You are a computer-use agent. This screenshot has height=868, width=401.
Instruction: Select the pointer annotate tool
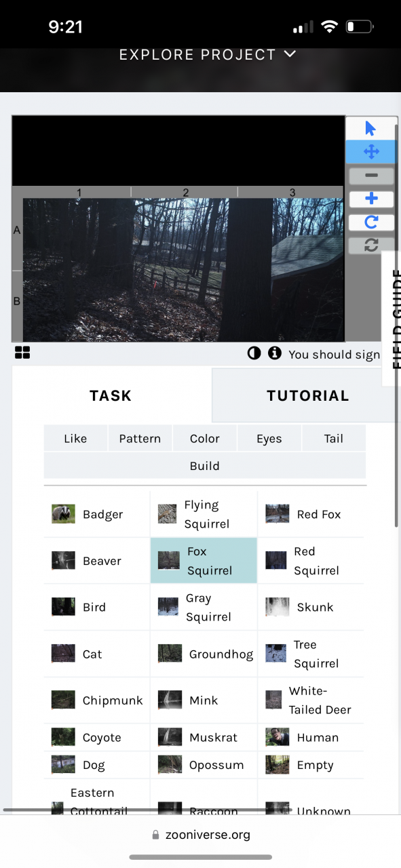pyautogui.click(x=370, y=128)
